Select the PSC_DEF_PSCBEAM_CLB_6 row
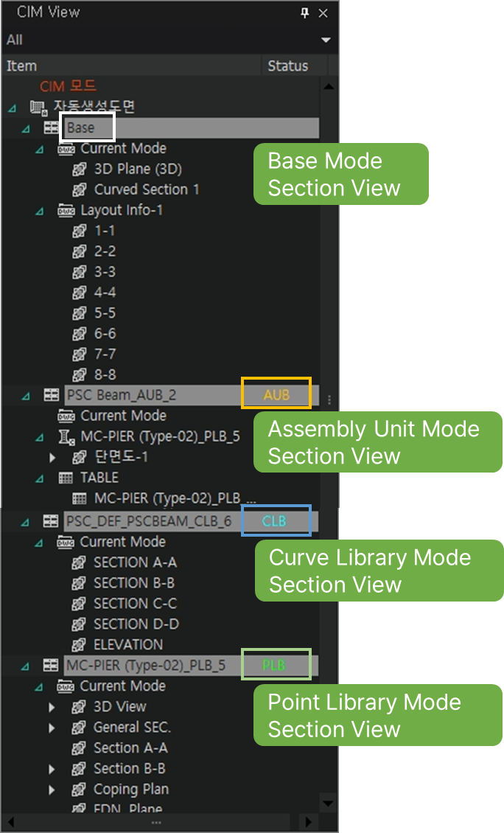The image size is (504, 833). point(192,521)
